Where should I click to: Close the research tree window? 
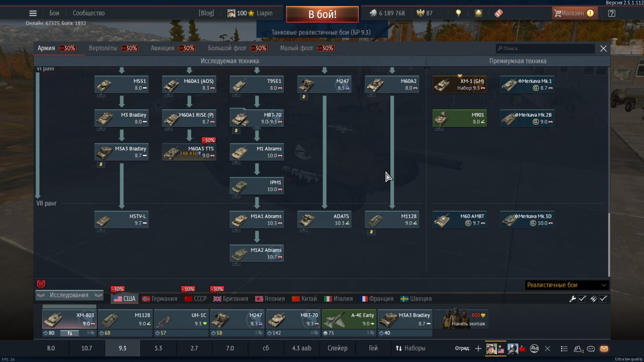[603, 49]
